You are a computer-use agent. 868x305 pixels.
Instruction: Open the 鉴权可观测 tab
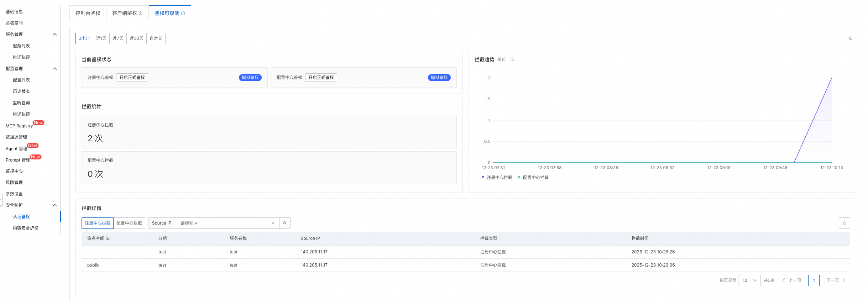[170, 14]
